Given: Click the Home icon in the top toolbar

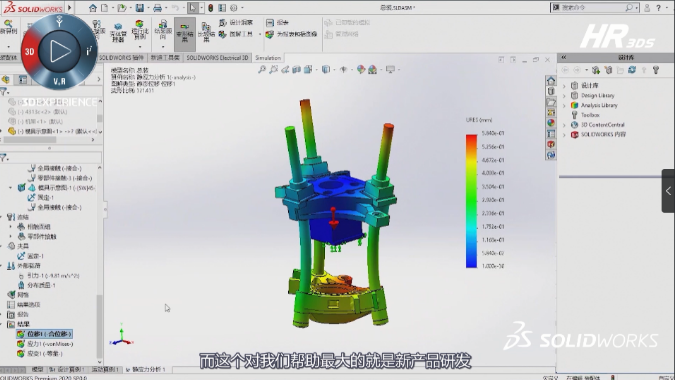Looking at the screenshot, I should click(x=93, y=8).
